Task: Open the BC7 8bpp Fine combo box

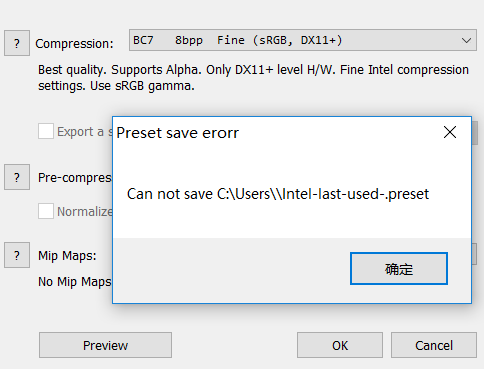Action: pos(303,40)
